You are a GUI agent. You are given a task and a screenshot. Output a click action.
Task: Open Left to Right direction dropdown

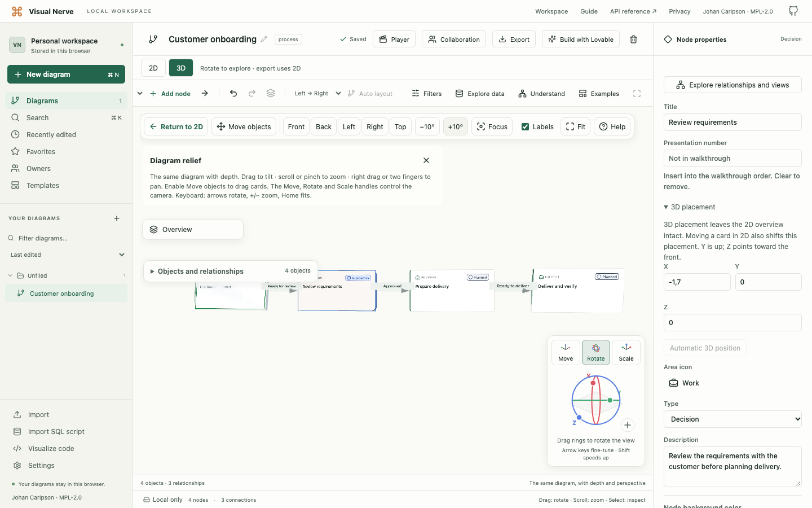[317, 94]
